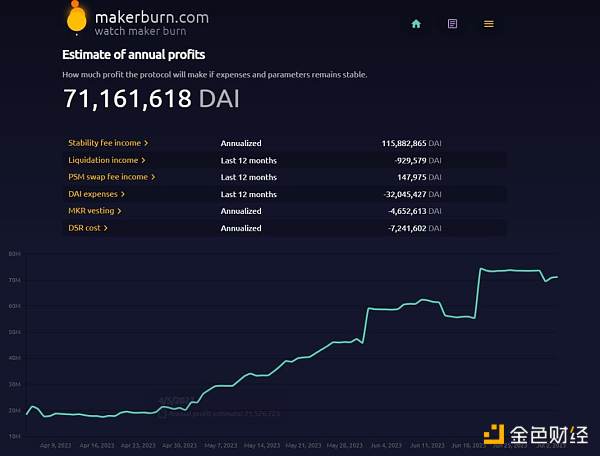
Task: Click Last 12 months in the DAI expenses row
Action: (249, 194)
